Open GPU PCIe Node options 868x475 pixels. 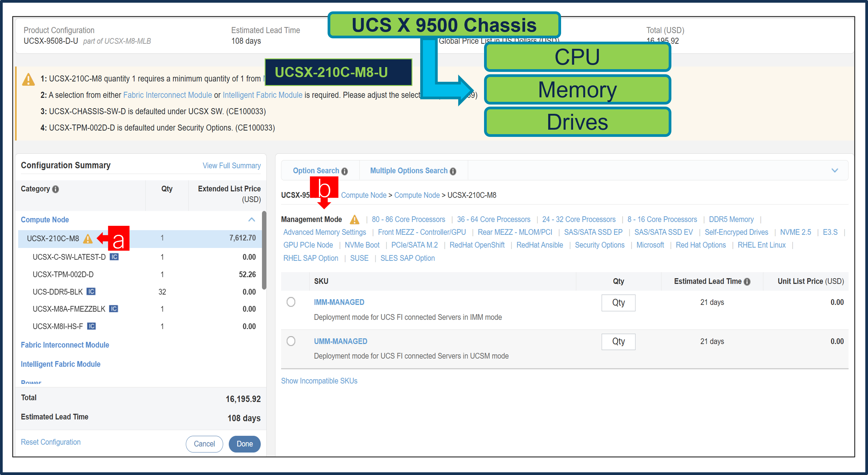click(308, 245)
